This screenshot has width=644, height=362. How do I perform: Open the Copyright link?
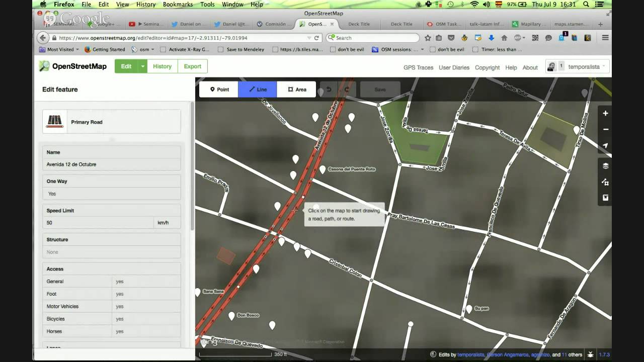[x=487, y=67]
